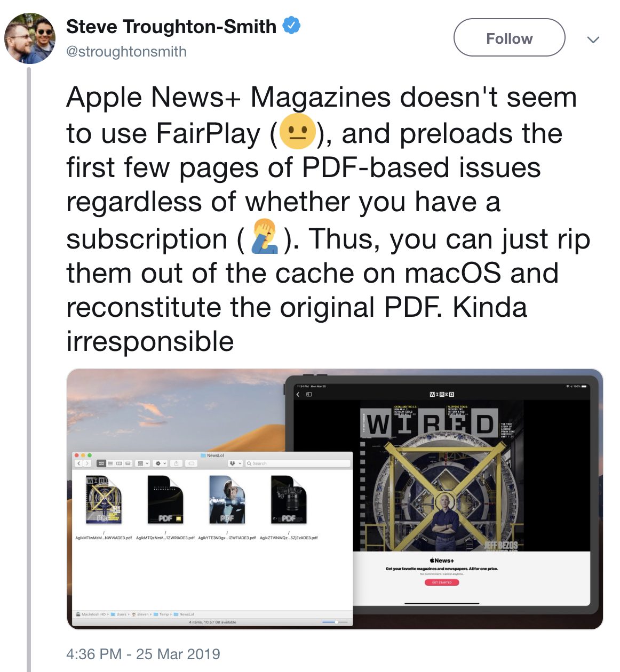The height and width of the screenshot is (672, 620).
Task: Click the Users folder in path bar
Action: (x=118, y=614)
